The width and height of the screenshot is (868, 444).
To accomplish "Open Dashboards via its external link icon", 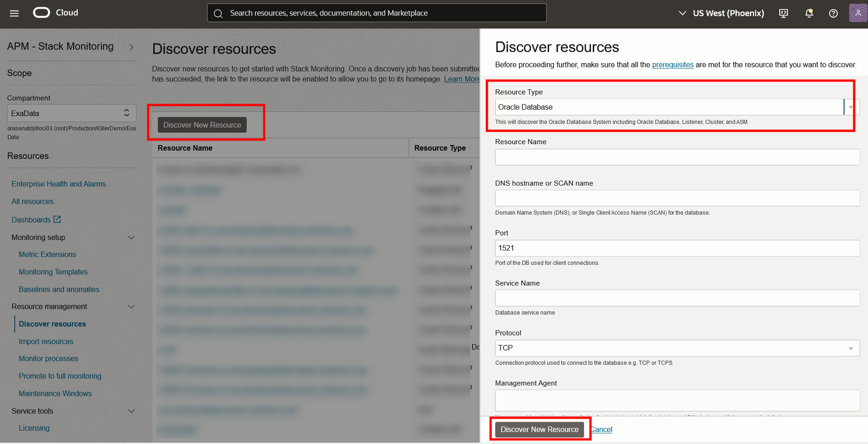I will (57, 219).
